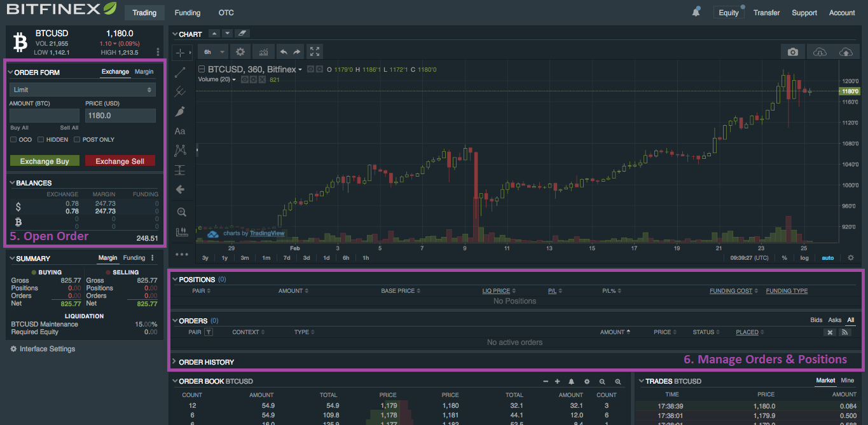
Task: Enable the HIDDEN order checkbox
Action: [41, 140]
